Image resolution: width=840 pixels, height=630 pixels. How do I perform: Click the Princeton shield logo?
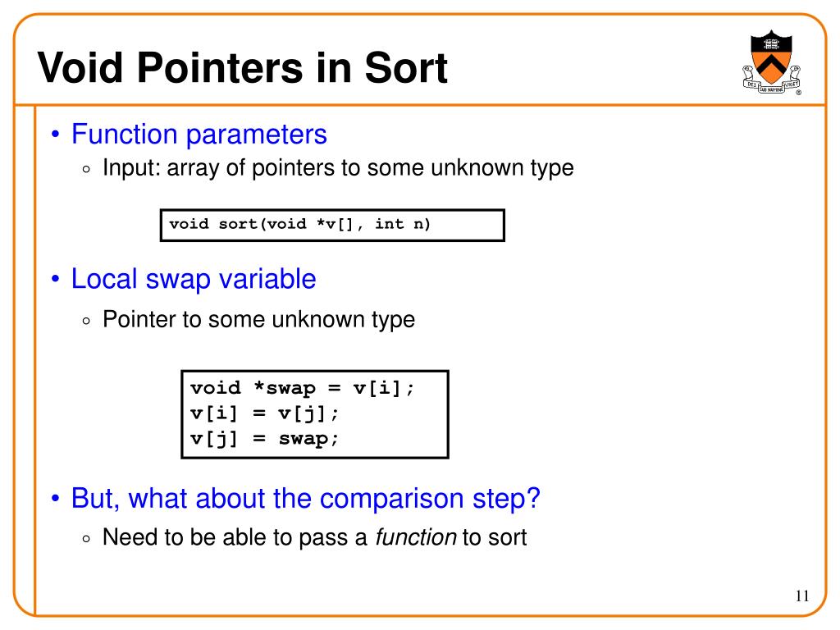[771, 62]
